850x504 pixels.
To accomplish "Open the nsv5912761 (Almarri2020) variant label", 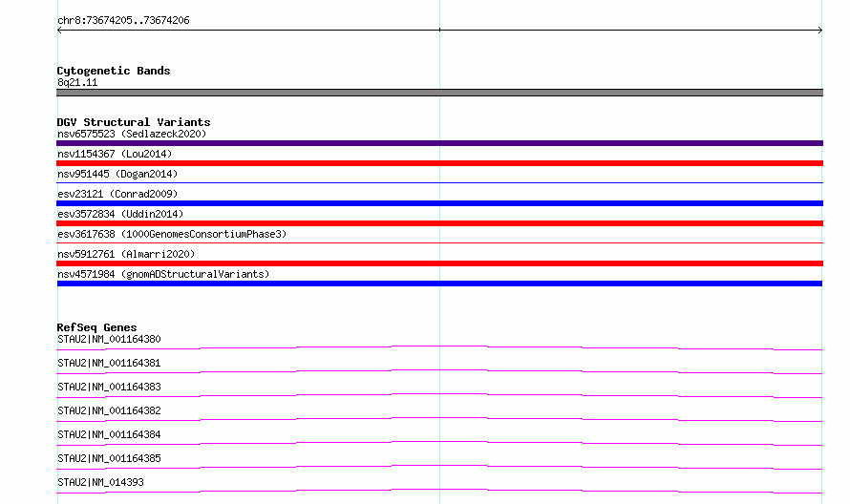I will [x=126, y=254].
